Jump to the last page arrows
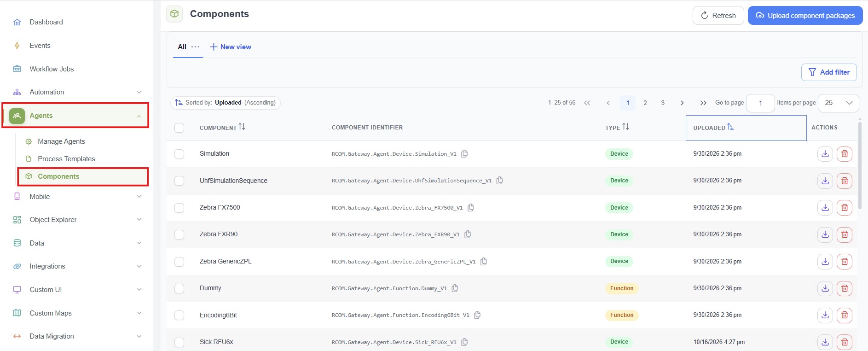This screenshot has width=868, height=351. point(703,103)
